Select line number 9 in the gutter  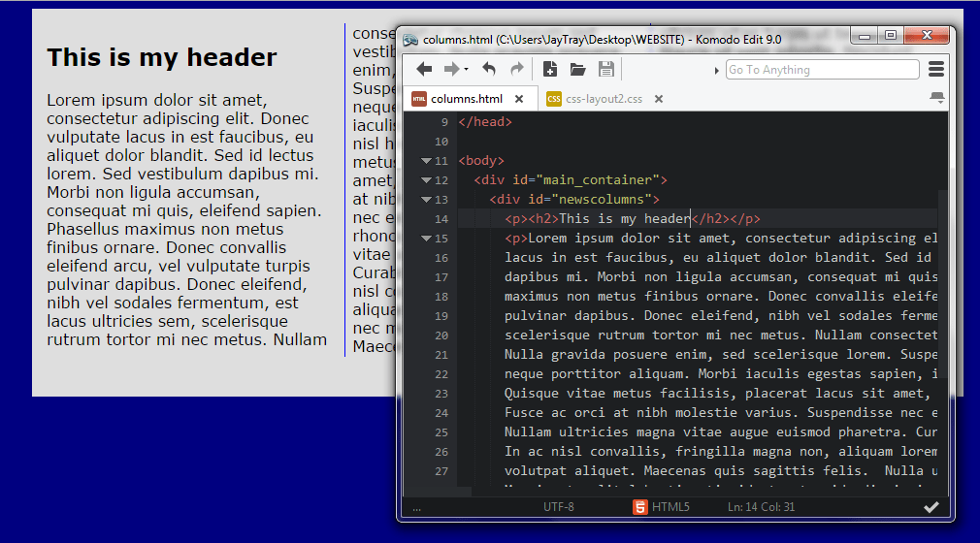tap(444, 122)
